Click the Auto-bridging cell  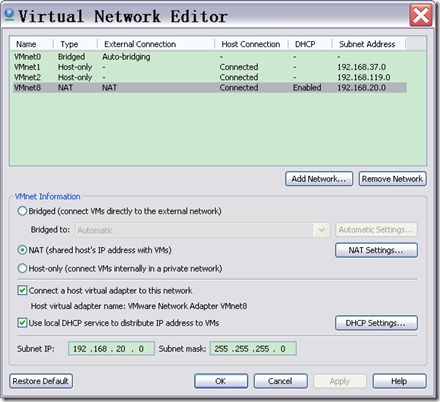(126, 57)
